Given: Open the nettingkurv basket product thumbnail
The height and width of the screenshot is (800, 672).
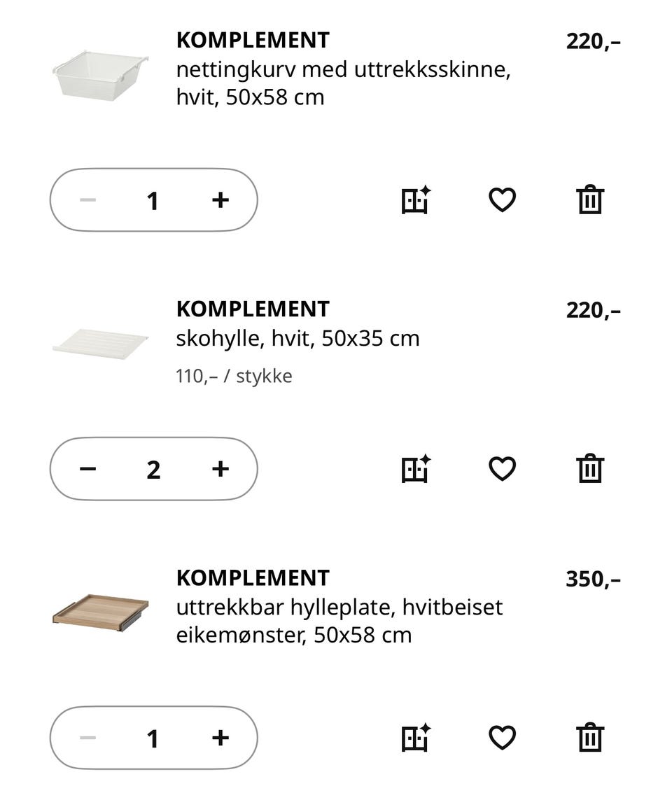Looking at the screenshot, I should tap(101, 76).
